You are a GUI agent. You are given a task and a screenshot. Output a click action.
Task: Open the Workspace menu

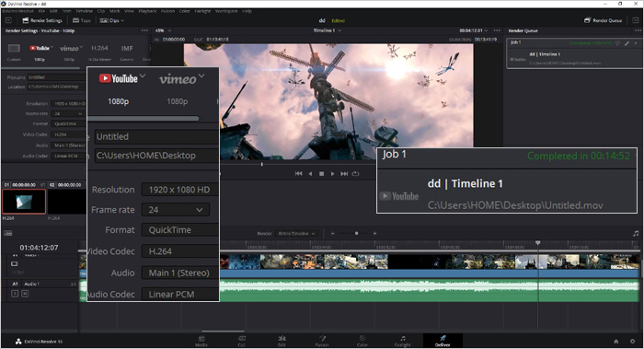[226, 11]
